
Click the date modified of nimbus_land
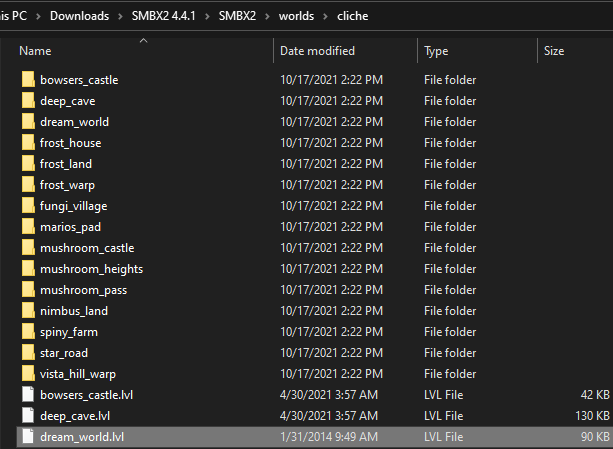click(x=332, y=311)
